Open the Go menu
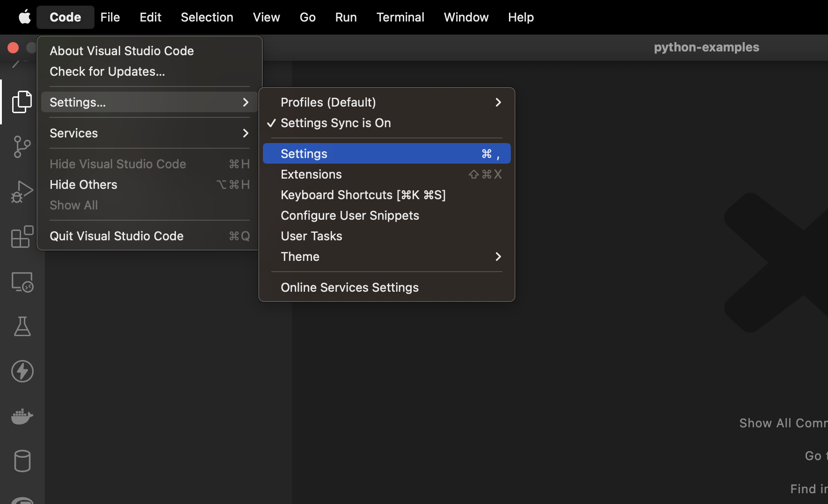 (x=307, y=17)
